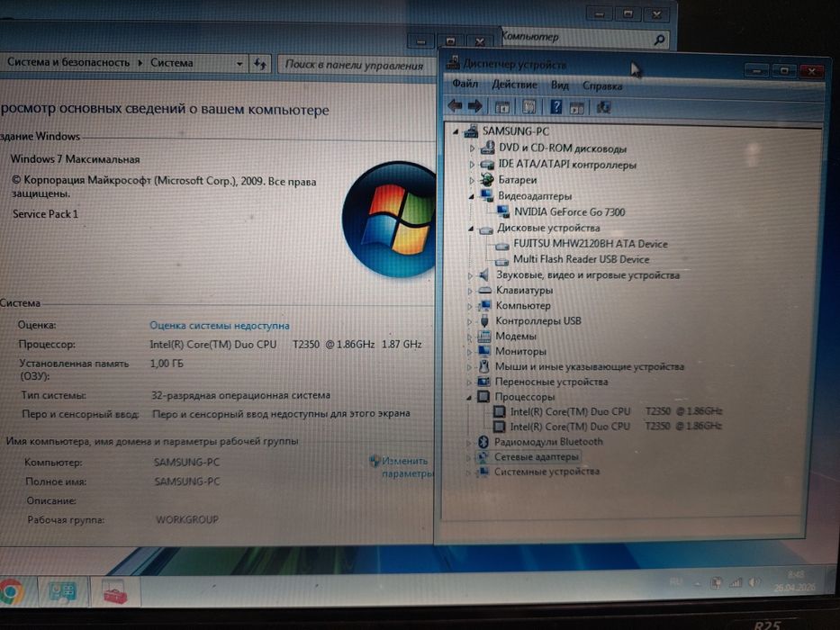Click Forward arrow in Device Manager toolbar
The image size is (840, 630).
tap(474, 106)
